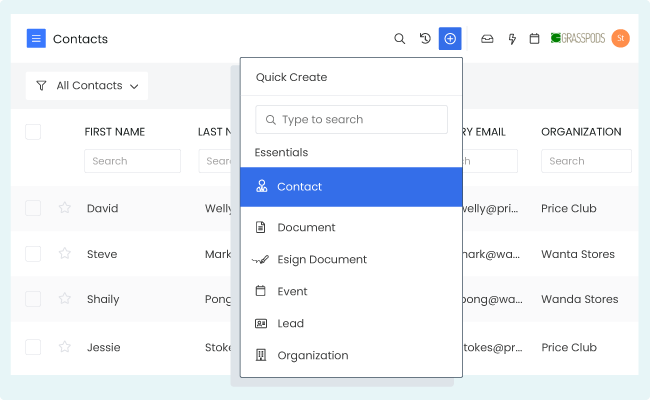Click the First Name column search box
The image size is (650, 400).
(x=132, y=161)
